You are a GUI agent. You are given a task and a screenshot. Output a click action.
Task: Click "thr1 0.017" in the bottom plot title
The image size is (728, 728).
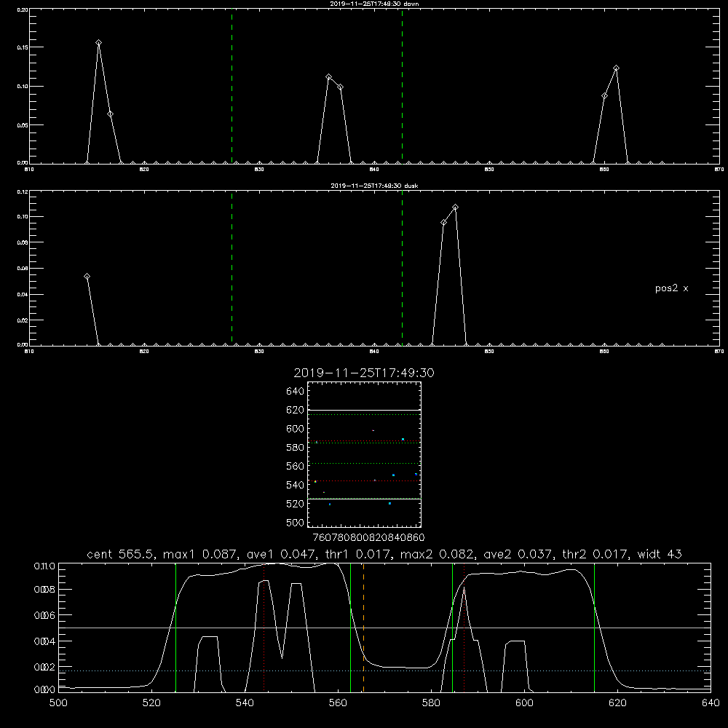pyautogui.click(x=360, y=554)
